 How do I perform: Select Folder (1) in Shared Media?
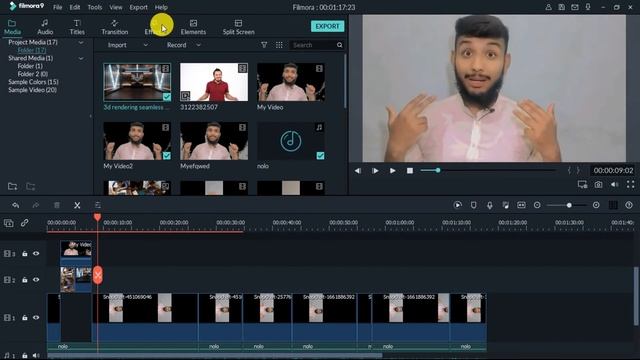tap(30, 66)
